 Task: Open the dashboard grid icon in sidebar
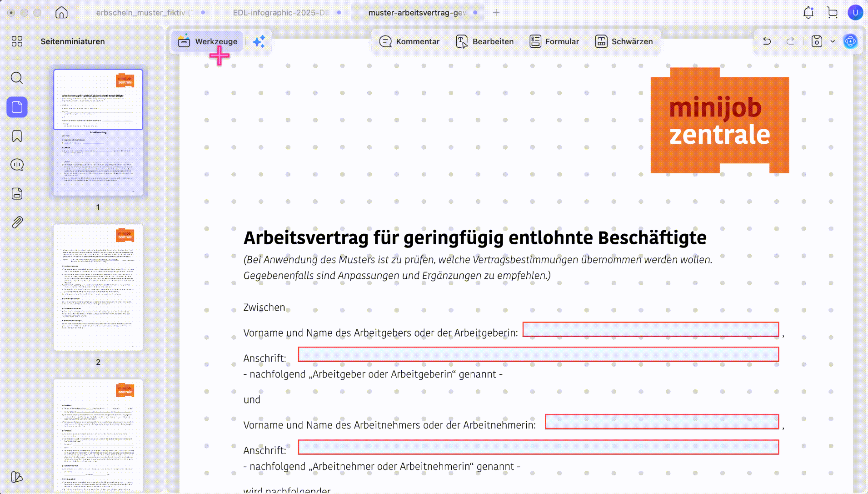[17, 41]
